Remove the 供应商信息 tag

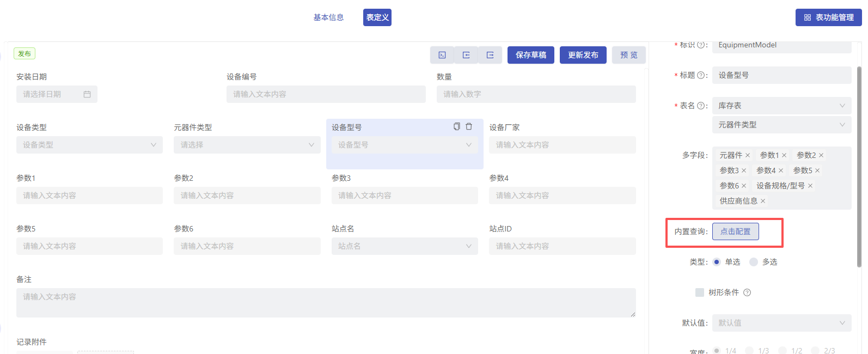click(x=763, y=201)
